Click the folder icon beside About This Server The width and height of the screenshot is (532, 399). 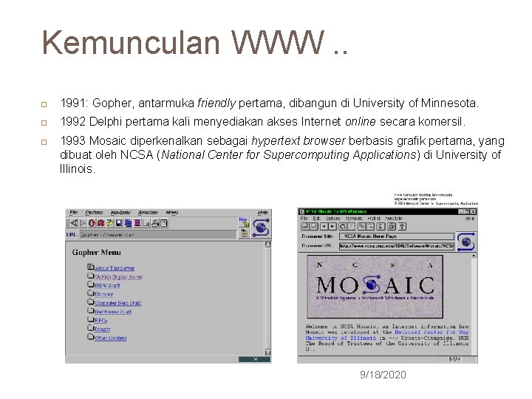click(x=91, y=267)
